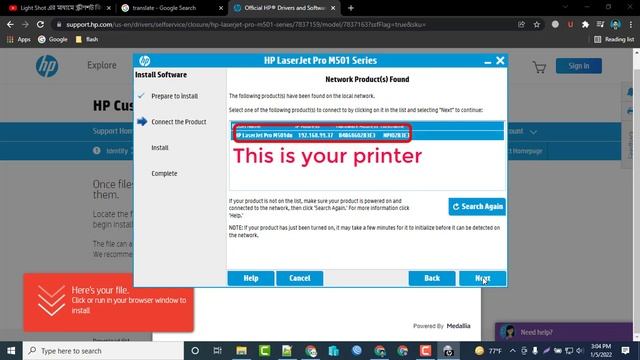
Task: Bookmark this page with star icon
Action: pos(536,24)
